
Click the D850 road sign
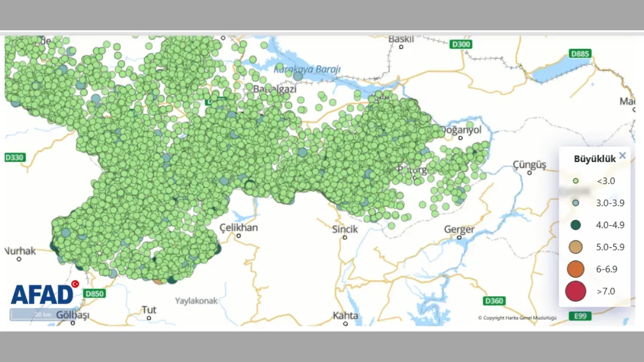[95, 294]
